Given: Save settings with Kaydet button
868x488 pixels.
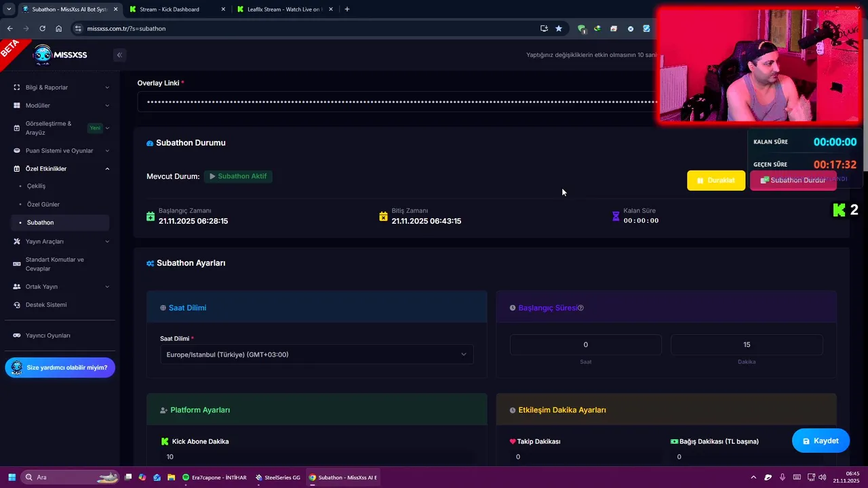Looking at the screenshot, I should [821, 441].
